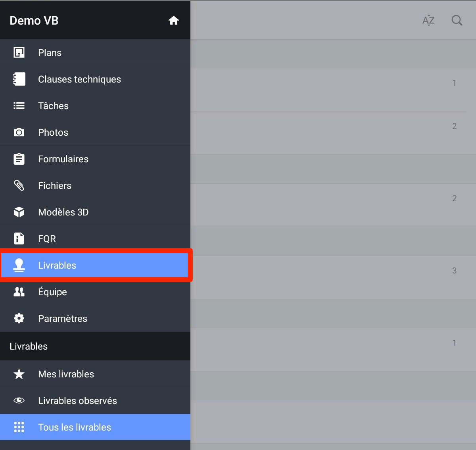
Task: Click the Demo VB project title
Action: click(x=34, y=21)
